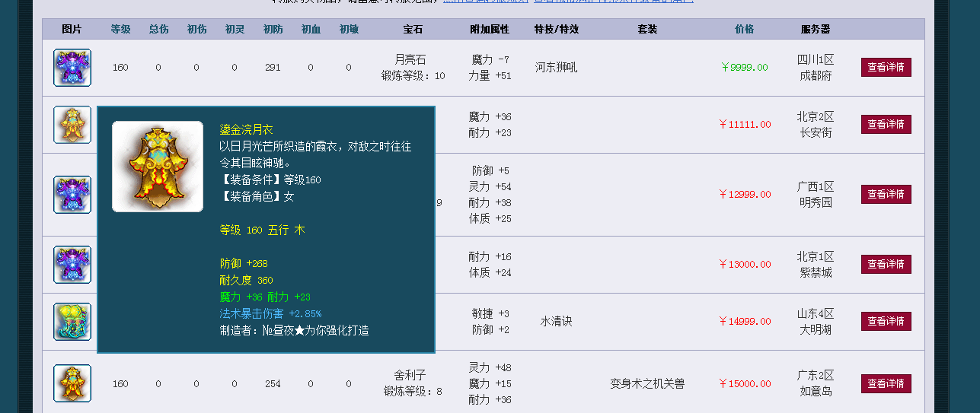Click the 图片 column header
Image resolution: width=980 pixels, height=413 pixels.
(72, 29)
